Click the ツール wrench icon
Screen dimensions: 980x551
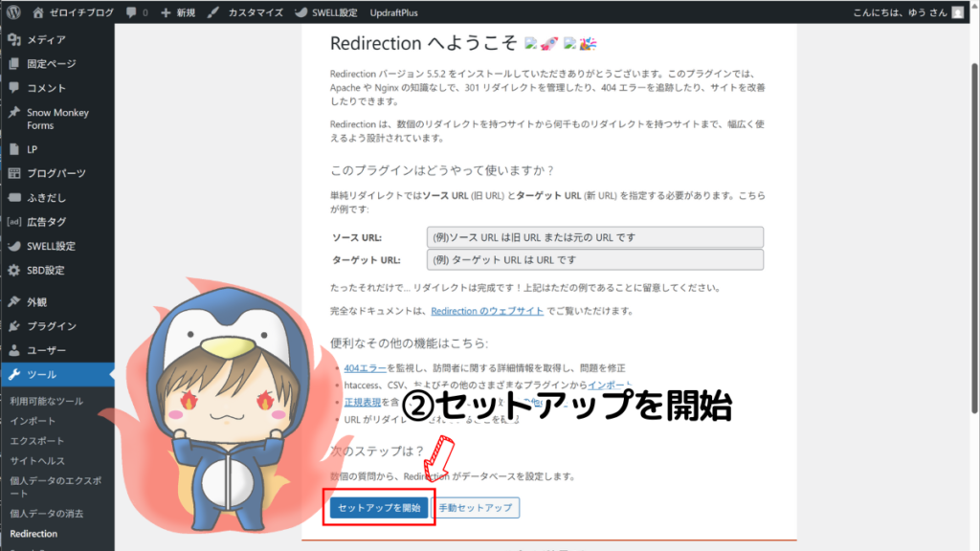pyautogui.click(x=14, y=375)
